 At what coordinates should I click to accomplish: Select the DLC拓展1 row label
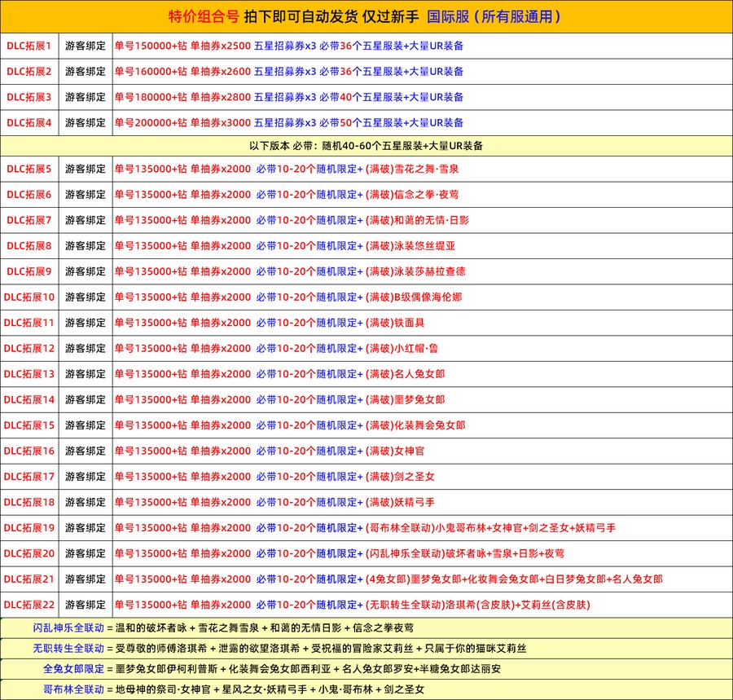[29, 46]
